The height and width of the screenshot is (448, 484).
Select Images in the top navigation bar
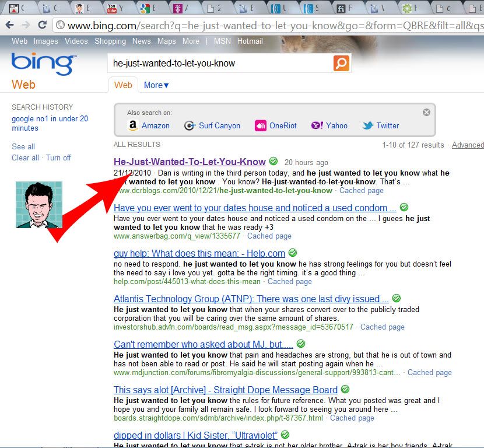[x=45, y=41]
